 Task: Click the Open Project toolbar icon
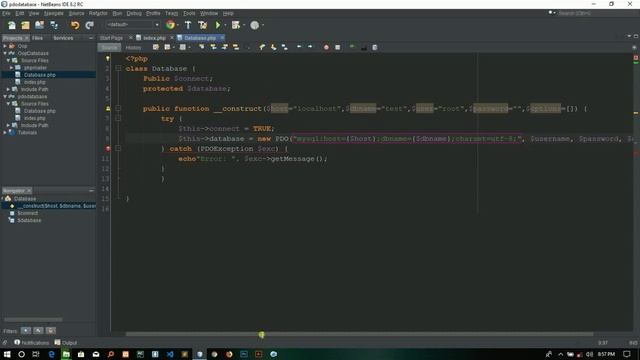coord(39,25)
